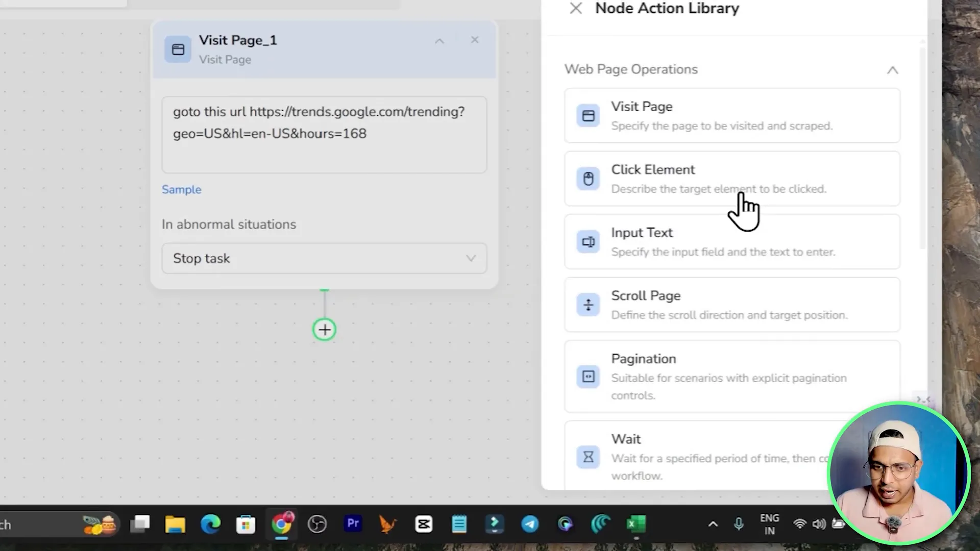The width and height of the screenshot is (980, 551).
Task: Launch Premiere Pro from the taskbar
Action: tap(353, 524)
